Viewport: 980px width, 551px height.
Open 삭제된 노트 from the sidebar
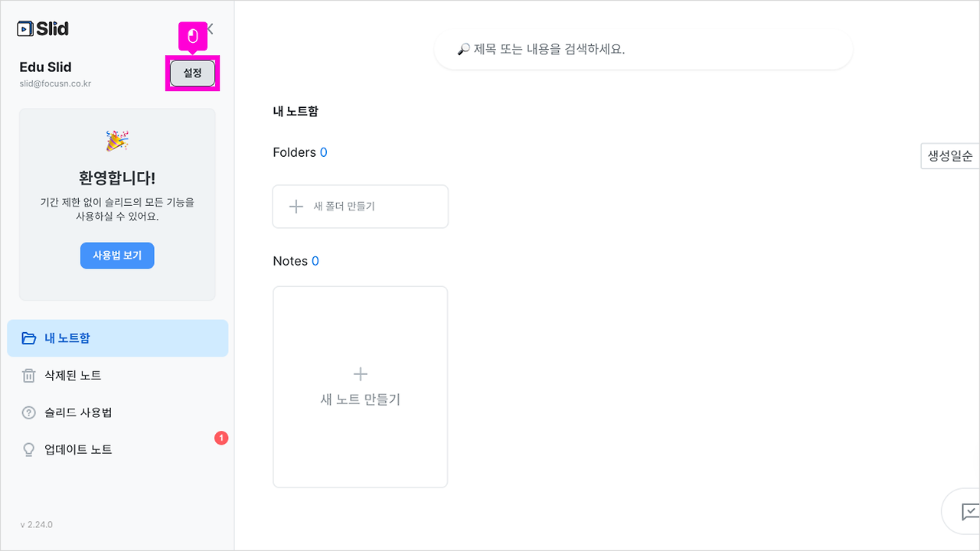(77, 375)
